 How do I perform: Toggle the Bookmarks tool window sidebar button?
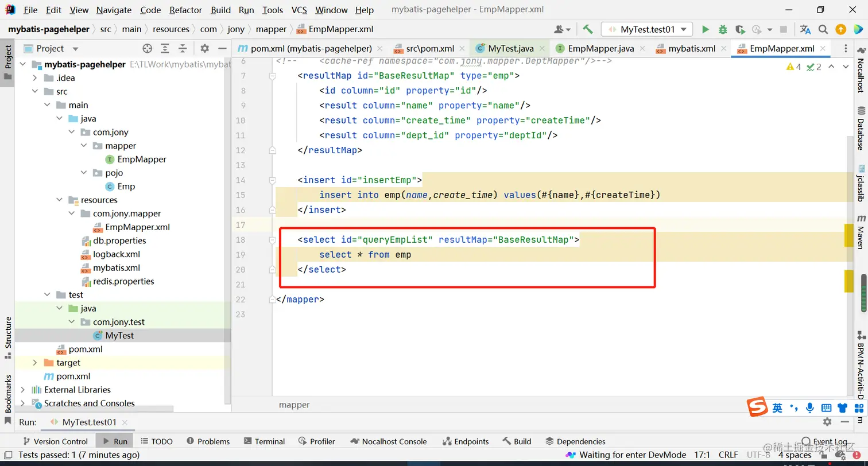click(x=8, y=399)
